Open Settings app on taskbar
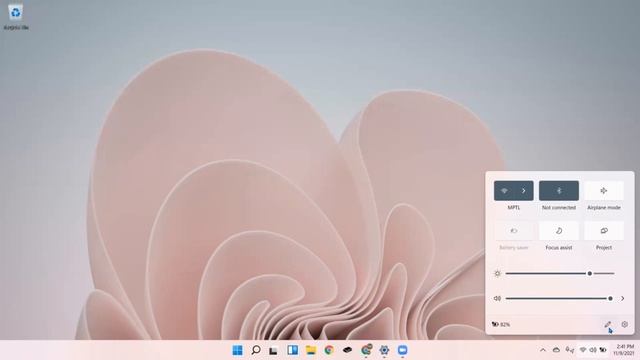Image resolution: width=640 pixels, height=360 pixels. tap(384, 350)
